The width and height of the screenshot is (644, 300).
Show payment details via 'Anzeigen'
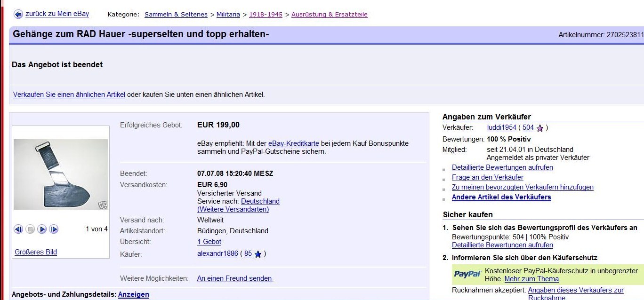click(x=133, y=294)
